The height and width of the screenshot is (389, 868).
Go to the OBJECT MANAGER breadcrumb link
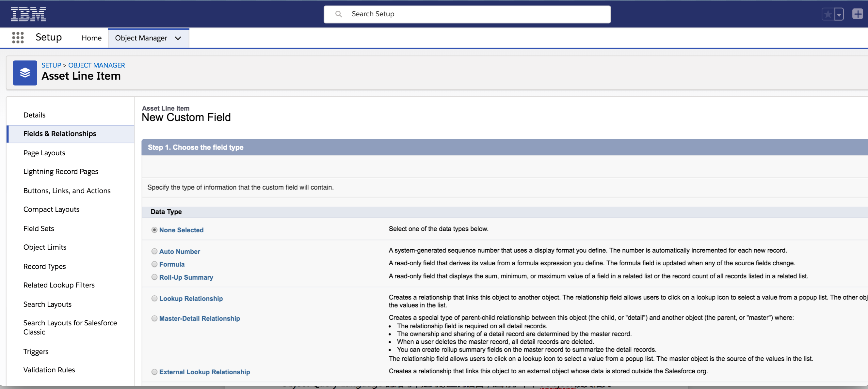coord(96,65)
